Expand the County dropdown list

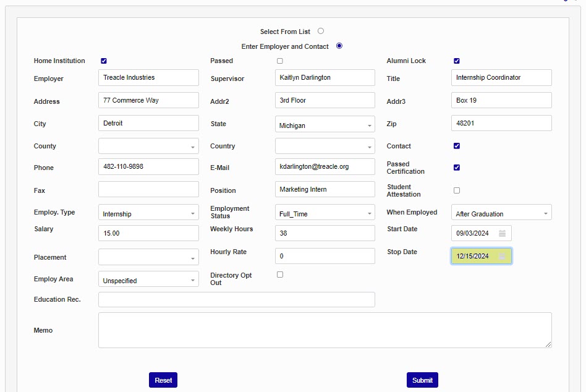click(x=148, y=147)
